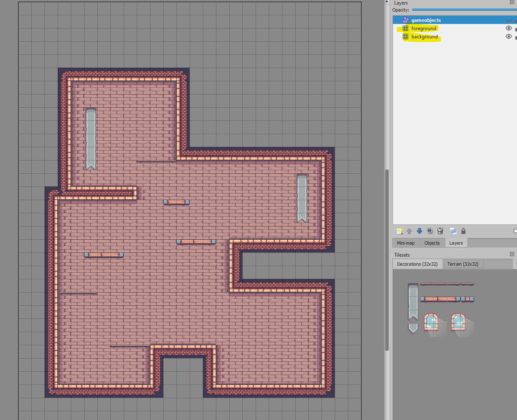This screenshot has height=420, width=517.
Task: Select the gameobjects layer row
Action: coord(455,20)
